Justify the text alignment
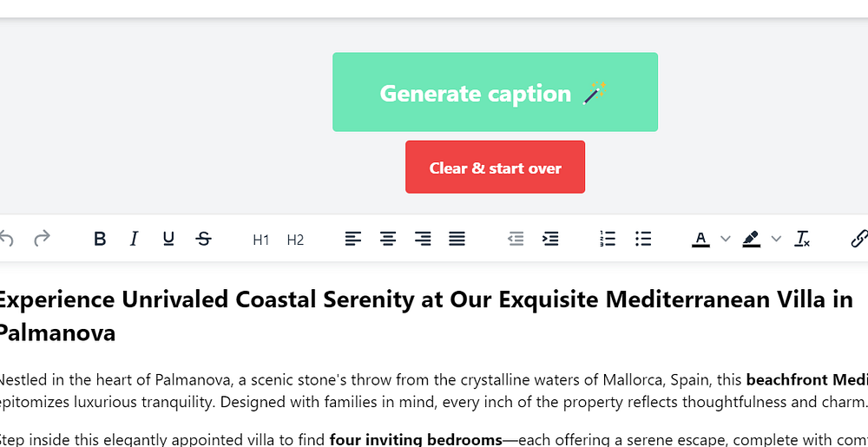Image resolution: width=868 pixels, height=447 pixels. point(457,239)
